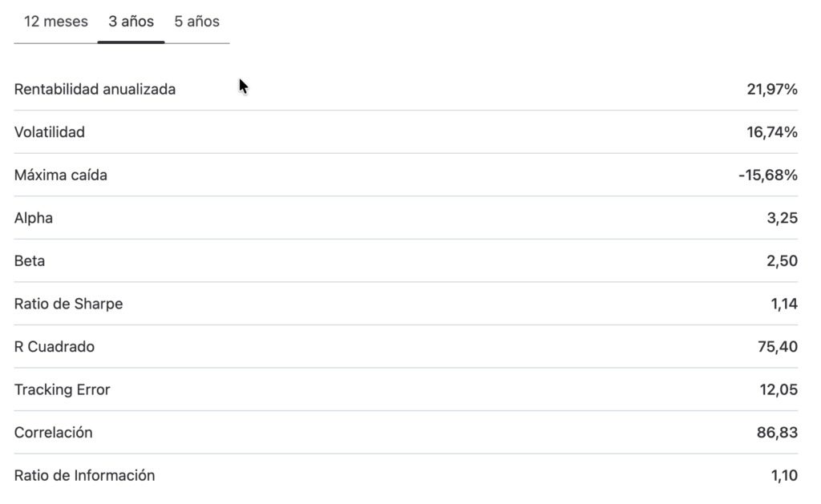Select the -15,68% maximum drawdown value
This screenshot has height=504, width=821.
(x=768, y=175)
